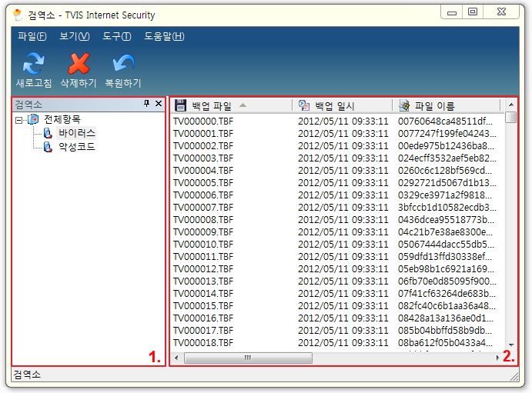Open the 도움말 menu
The width and height of the screenshot is (532, 393).
pyautogui.click(x=164, y=36)
